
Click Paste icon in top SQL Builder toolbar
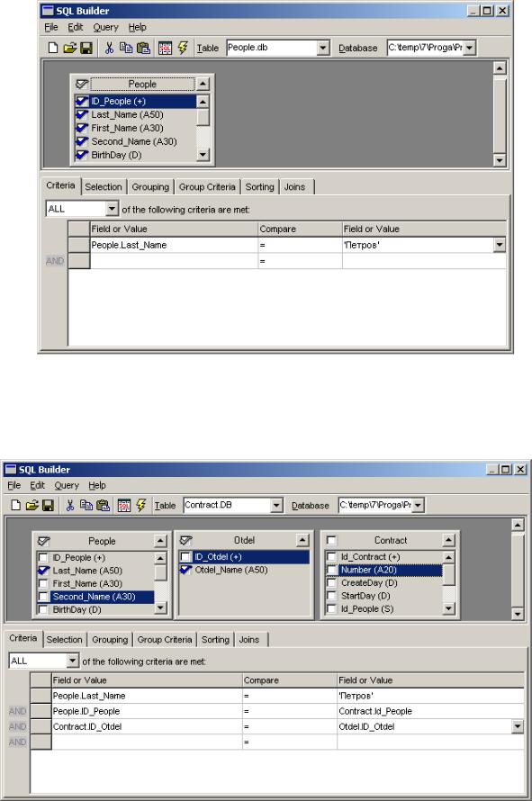[144, 48]
